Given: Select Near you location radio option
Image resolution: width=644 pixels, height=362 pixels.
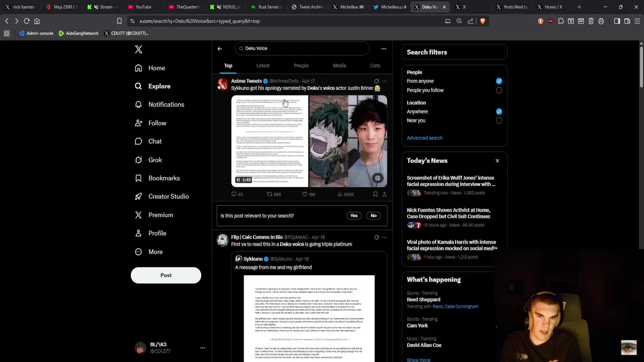Looking at the screenshot, I should coord(499,121).
